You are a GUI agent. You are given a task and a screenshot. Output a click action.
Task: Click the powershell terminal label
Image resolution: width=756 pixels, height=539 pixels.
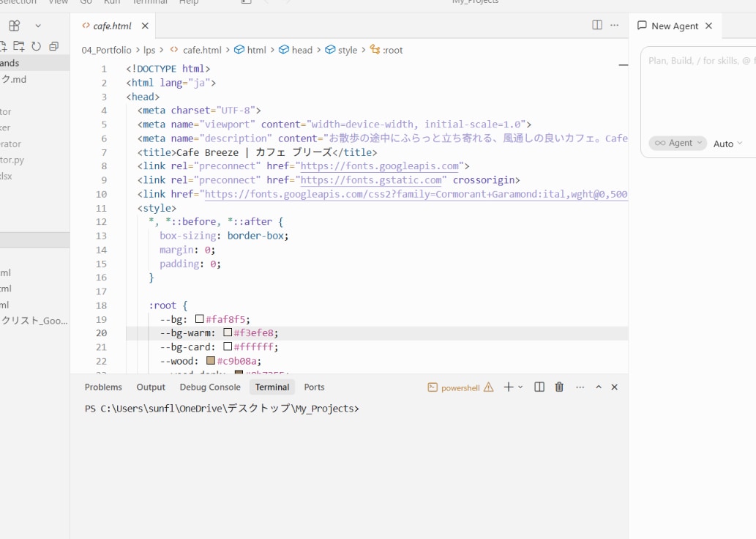tap(460, 388)
